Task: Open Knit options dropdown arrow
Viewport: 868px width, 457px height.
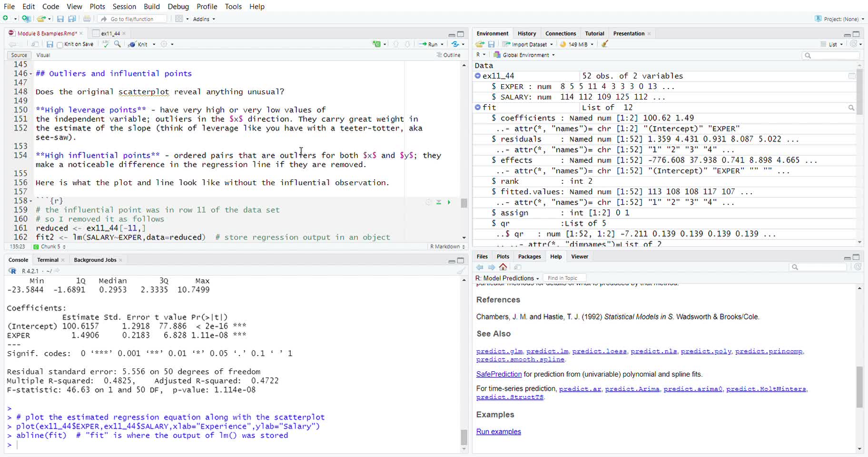Action: [x=154, y=44]
